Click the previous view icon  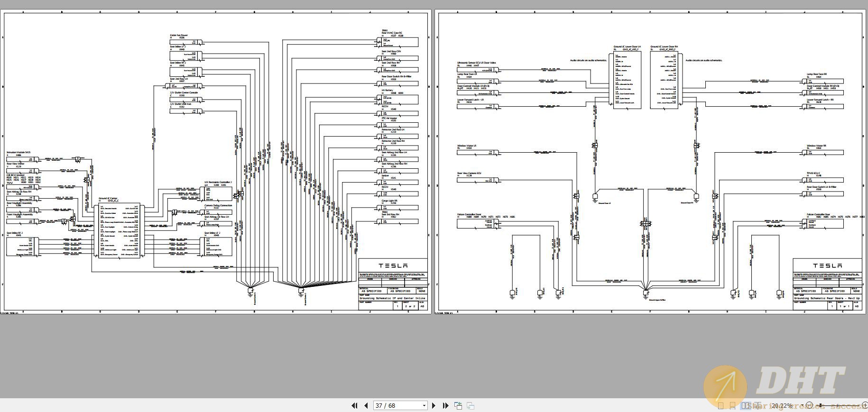[458, 405]
